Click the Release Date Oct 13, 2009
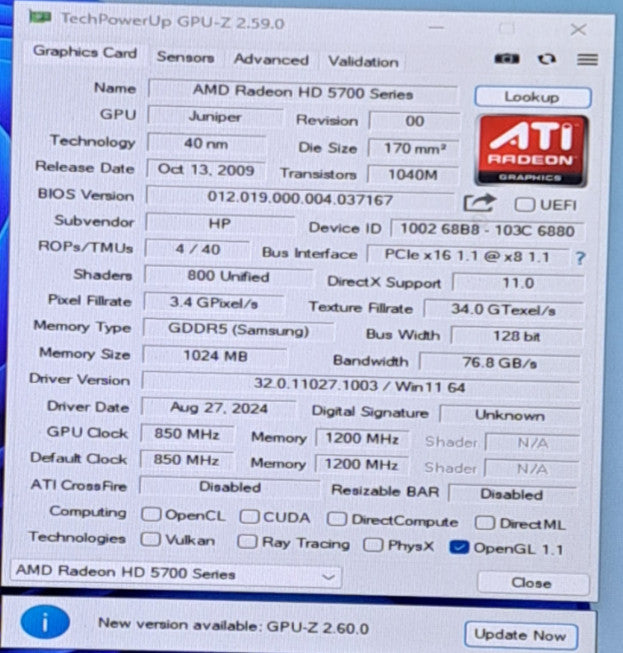Image resolution: width=623 pixels, height=653 pixels. [x=206, y=170]
